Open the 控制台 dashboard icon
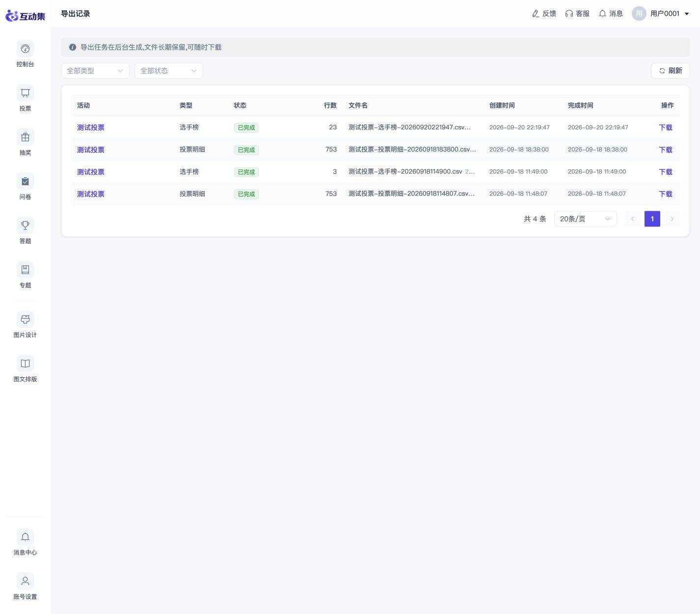Viewport: 700px width, 614px height. coord(25,49)
